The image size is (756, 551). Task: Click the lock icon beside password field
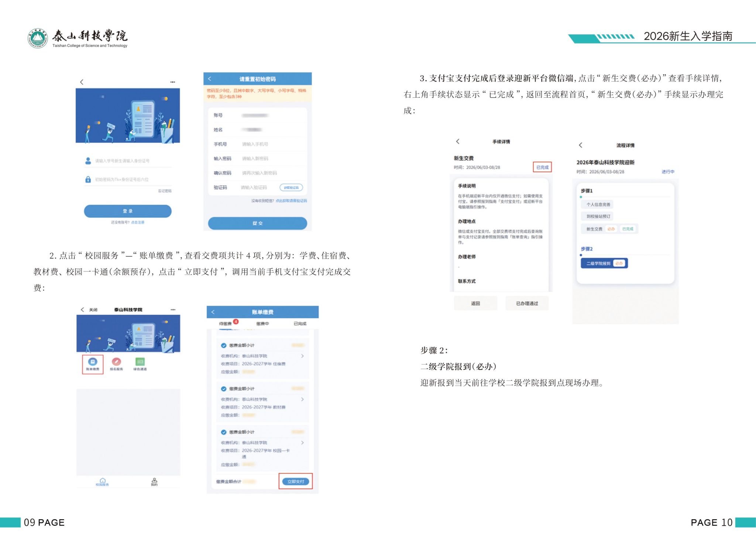pyautogui.click(x=88, y=180)
